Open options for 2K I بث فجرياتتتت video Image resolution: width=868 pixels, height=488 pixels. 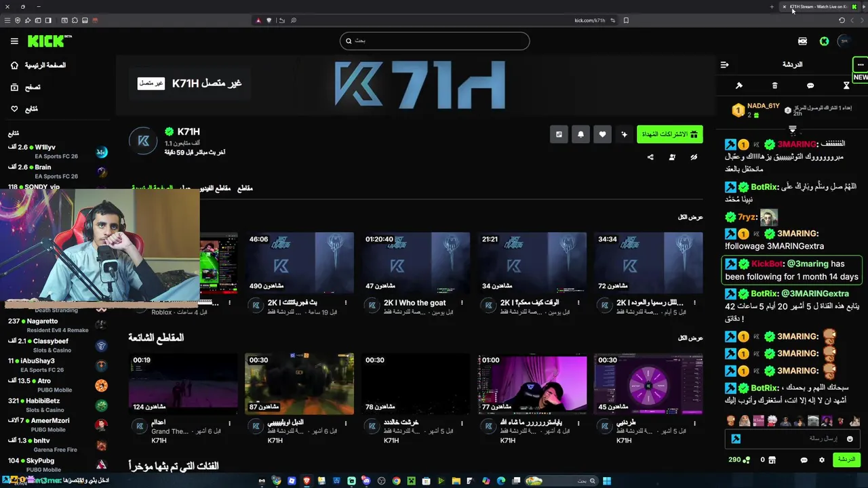tap(346, 303)
